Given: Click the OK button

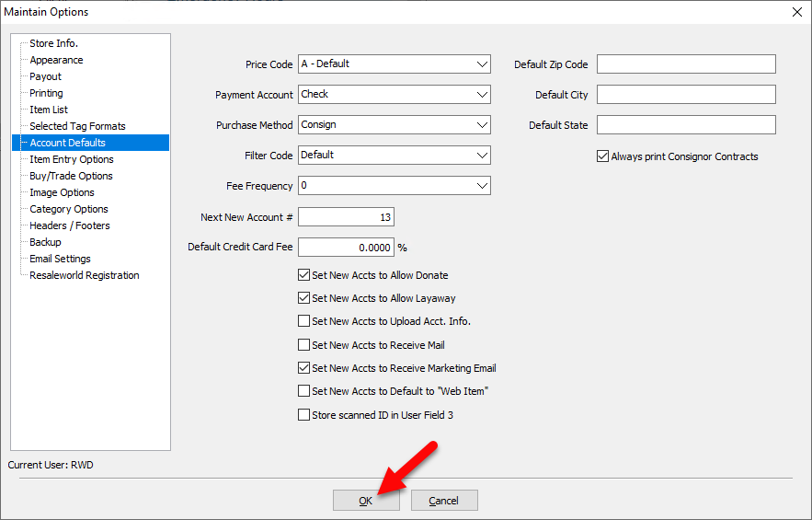Looking at the screenshot, I should pos(366,501).
